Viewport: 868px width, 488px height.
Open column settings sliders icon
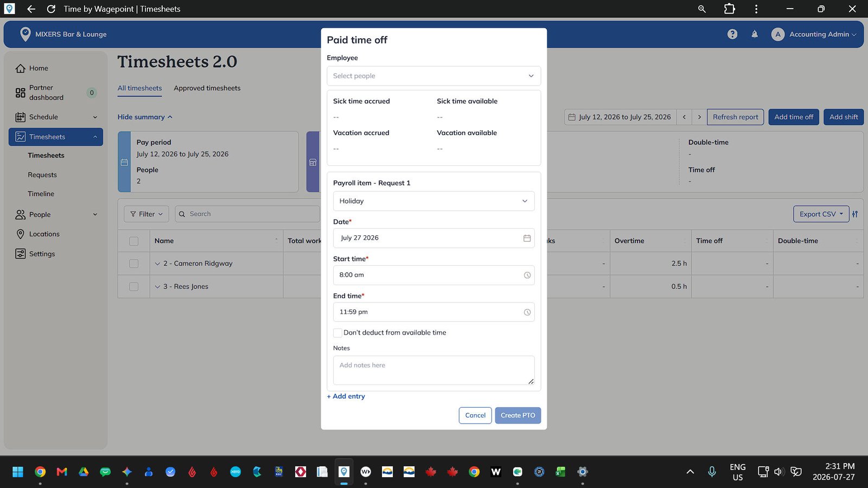[x=855, y=214]
